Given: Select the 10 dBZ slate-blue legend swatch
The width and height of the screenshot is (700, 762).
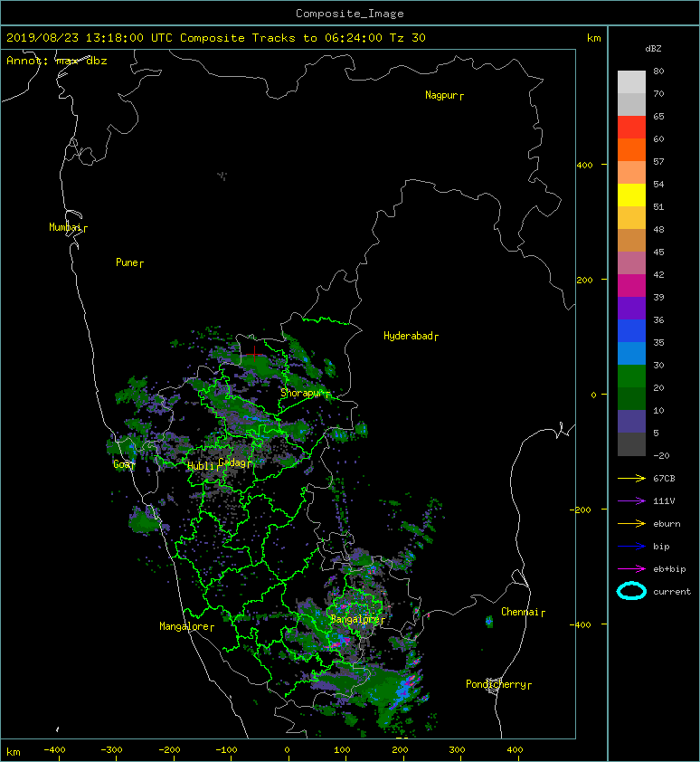Looking at the screenshot, I should click(x=631, y=421).
